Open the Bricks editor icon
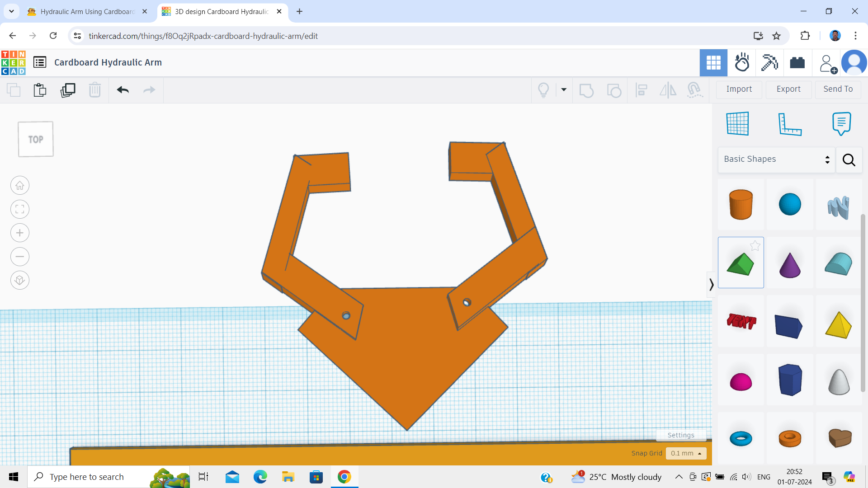This screenshot has width=868, height=488. click(797, 63)
